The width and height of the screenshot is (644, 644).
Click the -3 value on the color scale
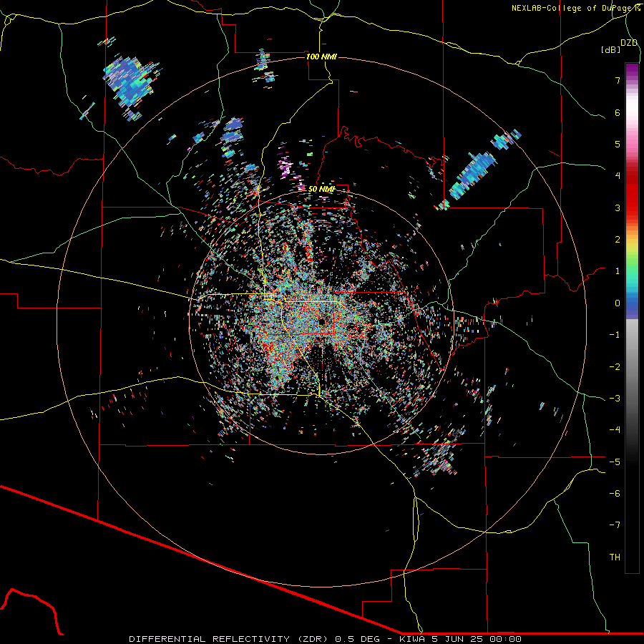pos(615,399)
